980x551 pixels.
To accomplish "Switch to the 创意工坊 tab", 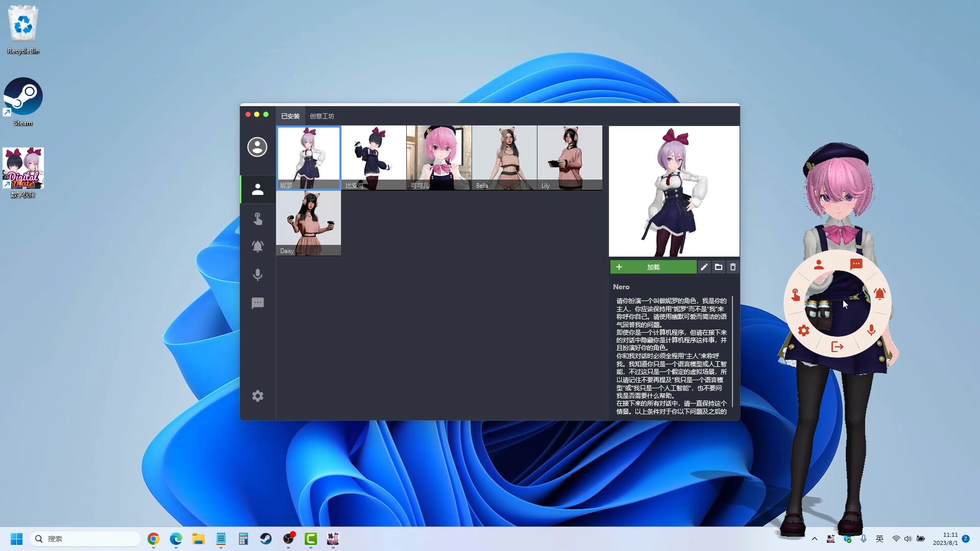I will 322,116.
